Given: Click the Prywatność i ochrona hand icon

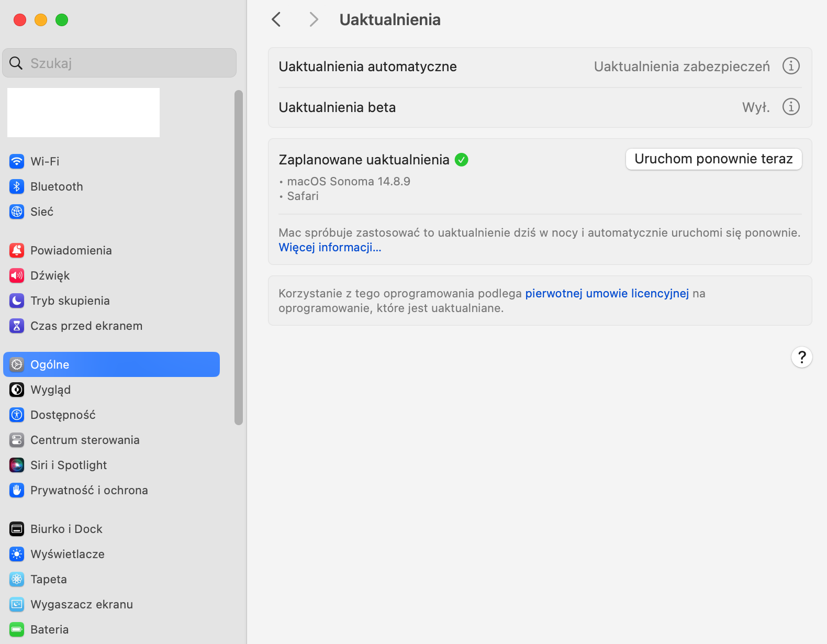Looking at the screenshot, I should coord(17,490).
